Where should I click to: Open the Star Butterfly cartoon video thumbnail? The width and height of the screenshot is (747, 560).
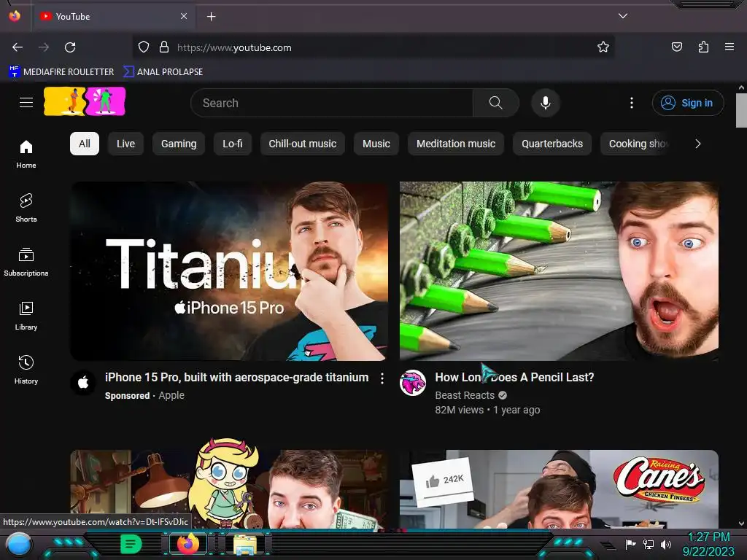pyautogui.click(x=229, y=489)
